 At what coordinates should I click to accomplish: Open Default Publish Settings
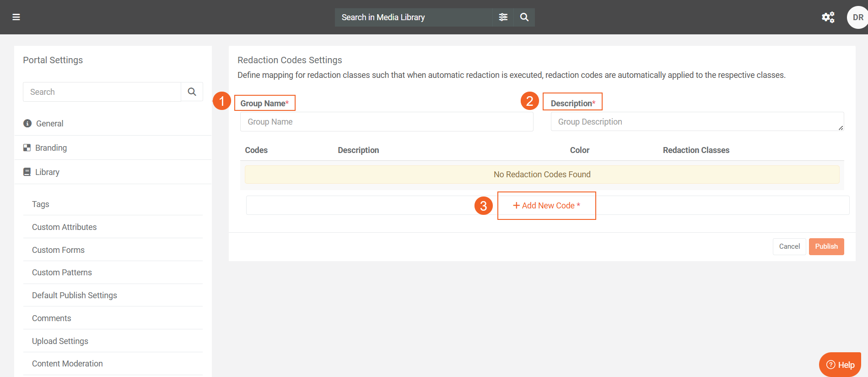click(75, 295)
